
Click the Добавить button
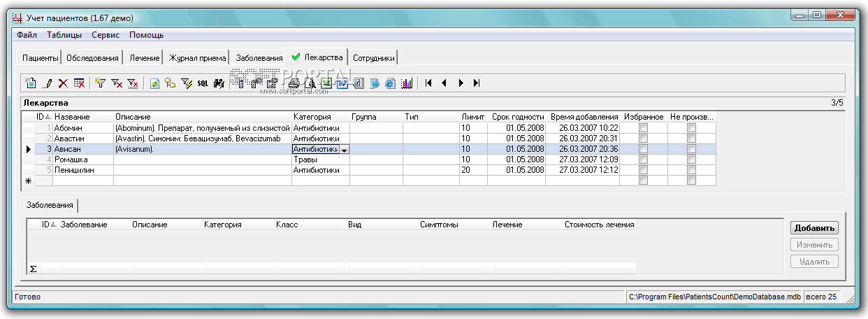pyautogui.click(x=814, y=228)
